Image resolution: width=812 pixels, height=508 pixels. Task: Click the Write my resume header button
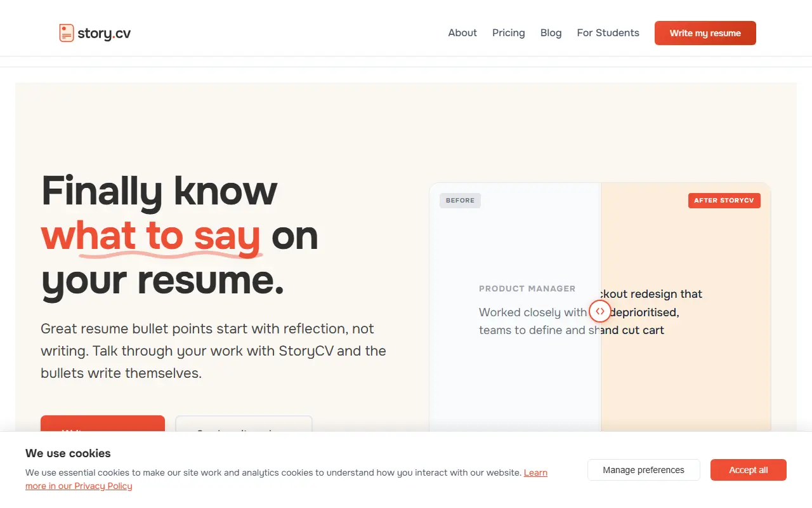(x=705, y=33)
